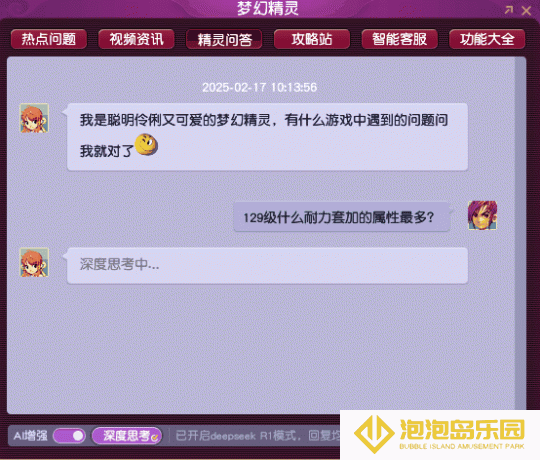Switch to the 视频资讯 tab

point(136,39)
